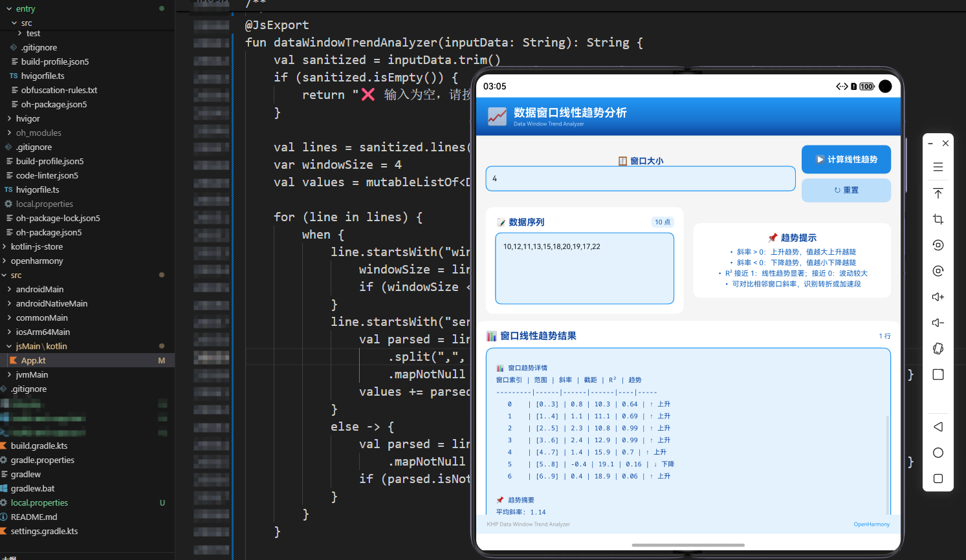Image resolution: width=966 pixels, height=560 pixels.
Task: Click the App.kt Kotlin file icon
Action: pos(13,360)
